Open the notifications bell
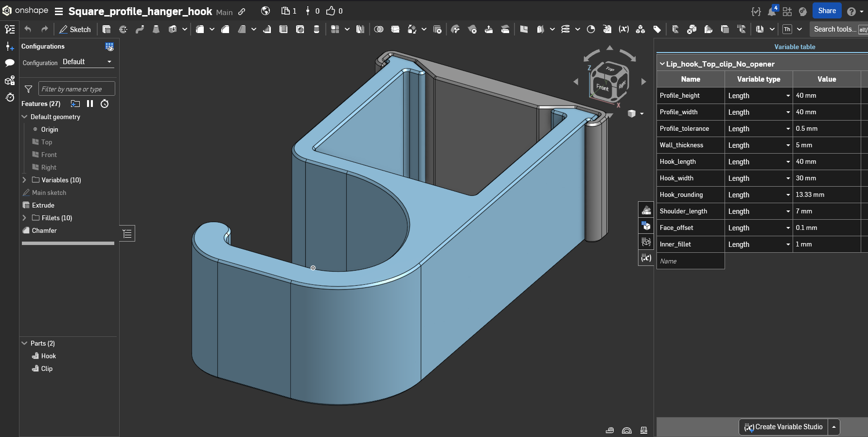 (772, 11)
